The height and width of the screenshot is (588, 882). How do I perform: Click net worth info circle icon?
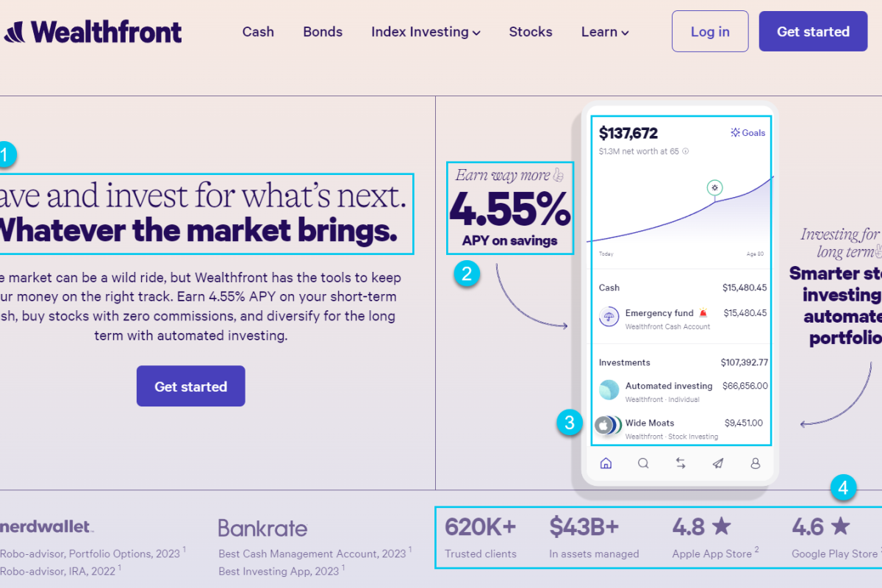[x=686, y=151]
